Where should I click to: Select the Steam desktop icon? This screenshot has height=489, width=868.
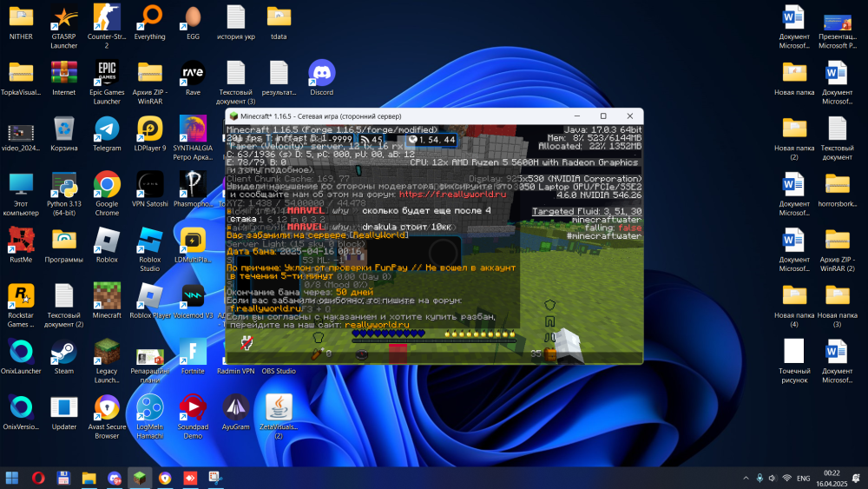[63, 356]
